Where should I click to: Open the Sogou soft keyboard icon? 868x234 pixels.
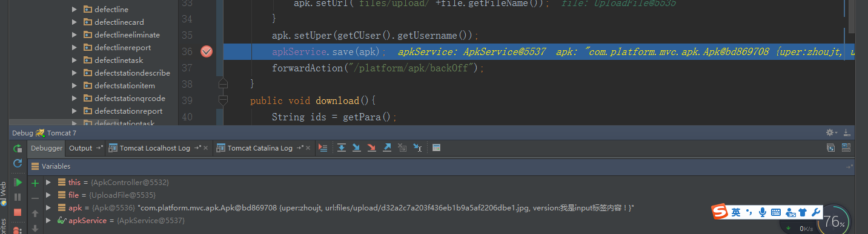[x=776, y=212]
